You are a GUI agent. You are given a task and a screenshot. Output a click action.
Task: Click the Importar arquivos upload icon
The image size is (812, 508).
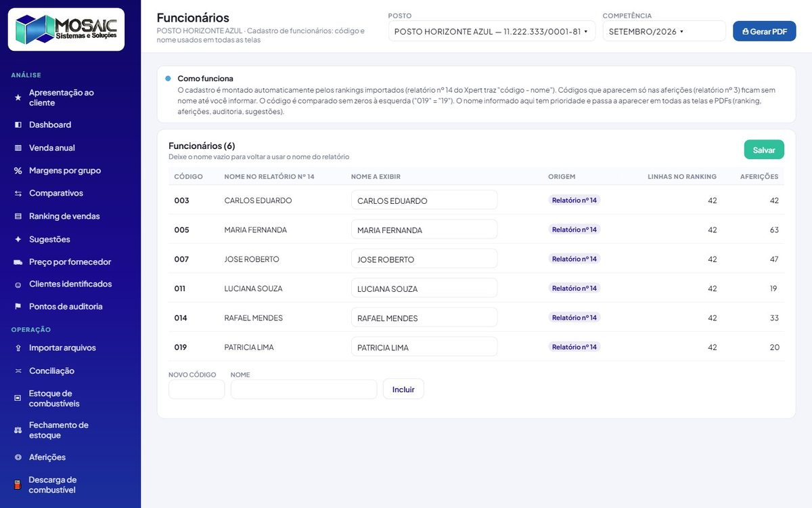[x=18, y=348]
